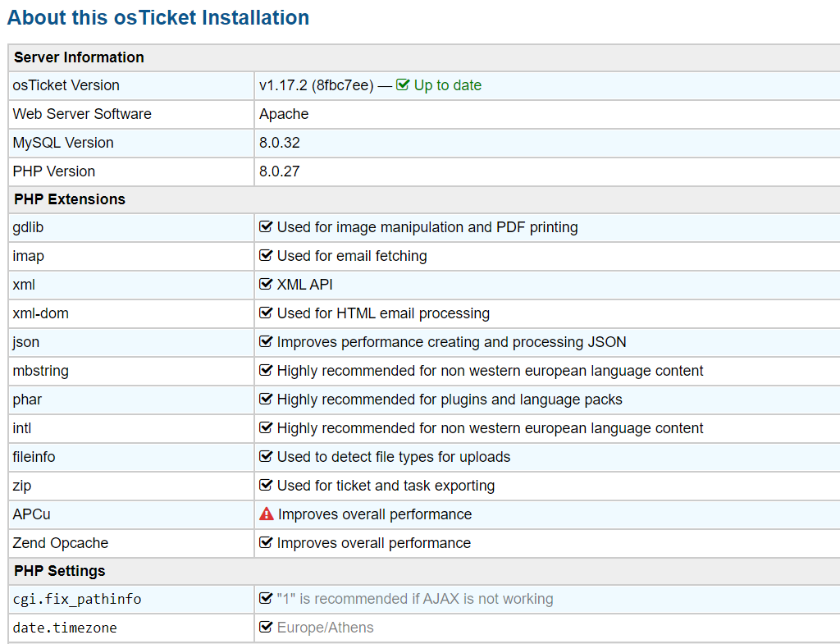
Task: Click the cgi.fix_pathinfo status check icon
Action: (x=266, y=599)
